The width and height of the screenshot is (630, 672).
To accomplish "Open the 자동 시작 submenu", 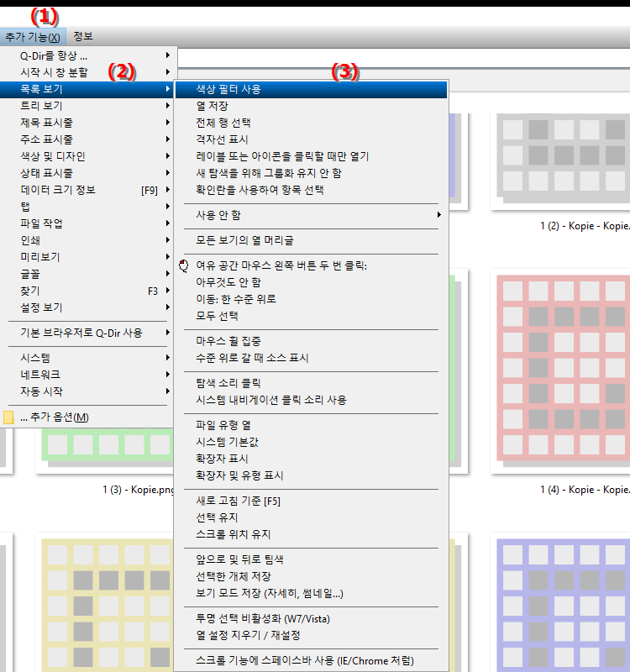I will (88, 391).
